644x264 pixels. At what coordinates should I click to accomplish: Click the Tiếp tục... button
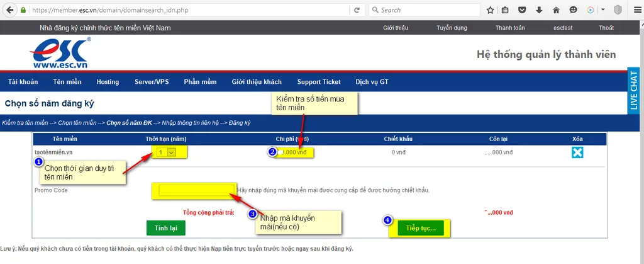pos(421,228)
